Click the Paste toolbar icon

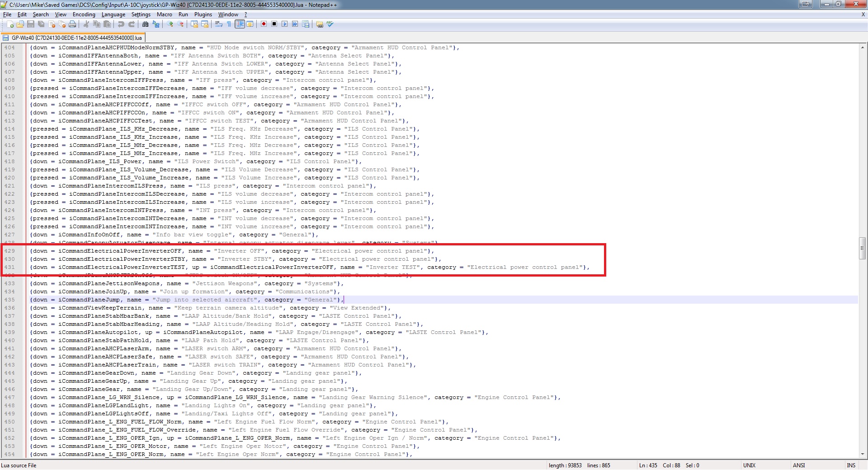(107, 24)
